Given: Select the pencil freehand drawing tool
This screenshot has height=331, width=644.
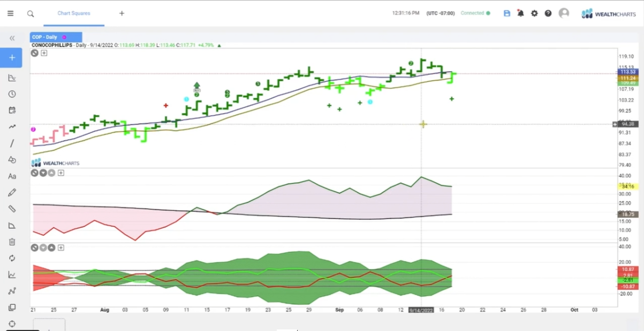Looking at the screenshot, I should (x=12, y=193).
